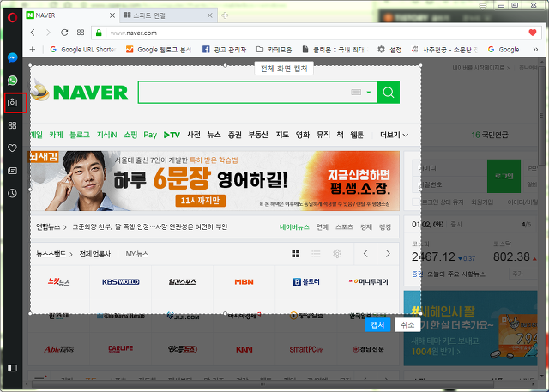Viewport: 549px width, 392px height.
Task: Show previous newsstand page arrow
Action: [365, 254]
